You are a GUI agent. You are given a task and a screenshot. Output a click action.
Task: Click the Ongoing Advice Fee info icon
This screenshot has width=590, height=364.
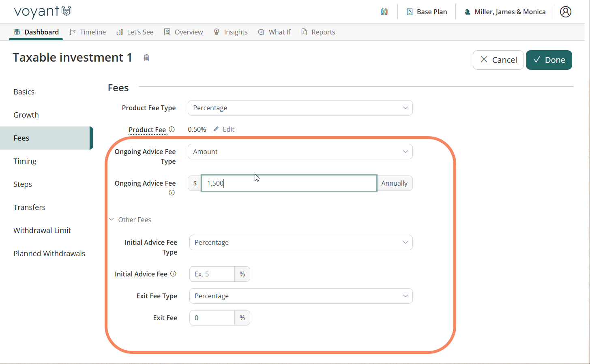click(172, 193)
